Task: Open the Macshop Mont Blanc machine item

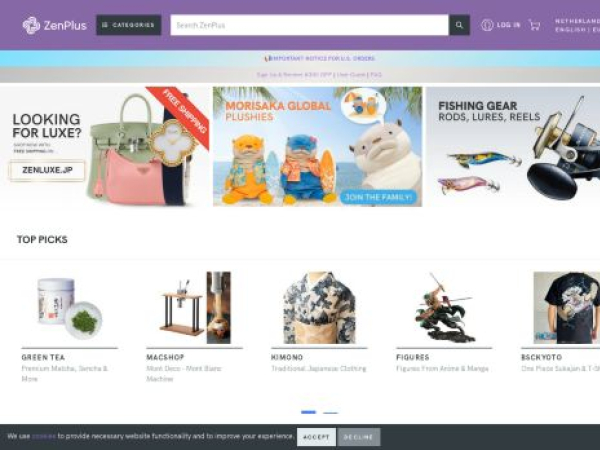Action: pyautogui.click(x=194, y=308)
